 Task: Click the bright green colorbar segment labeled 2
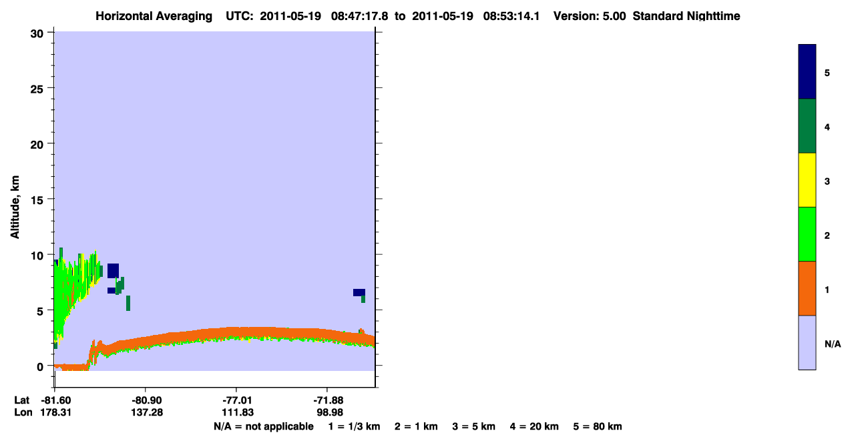[x=807, y=234]
